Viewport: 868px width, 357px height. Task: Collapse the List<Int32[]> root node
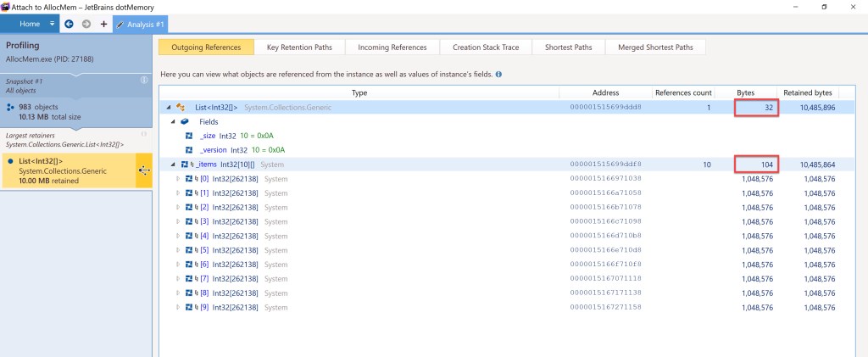(168, 108)
